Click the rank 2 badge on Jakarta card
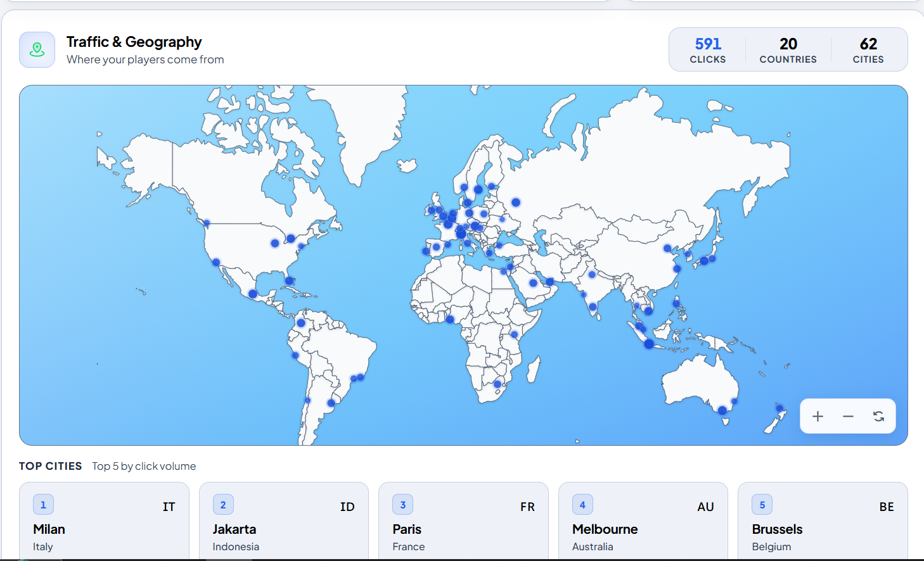The height and width of the screenshot is (561, 924). tap(223, 505)
